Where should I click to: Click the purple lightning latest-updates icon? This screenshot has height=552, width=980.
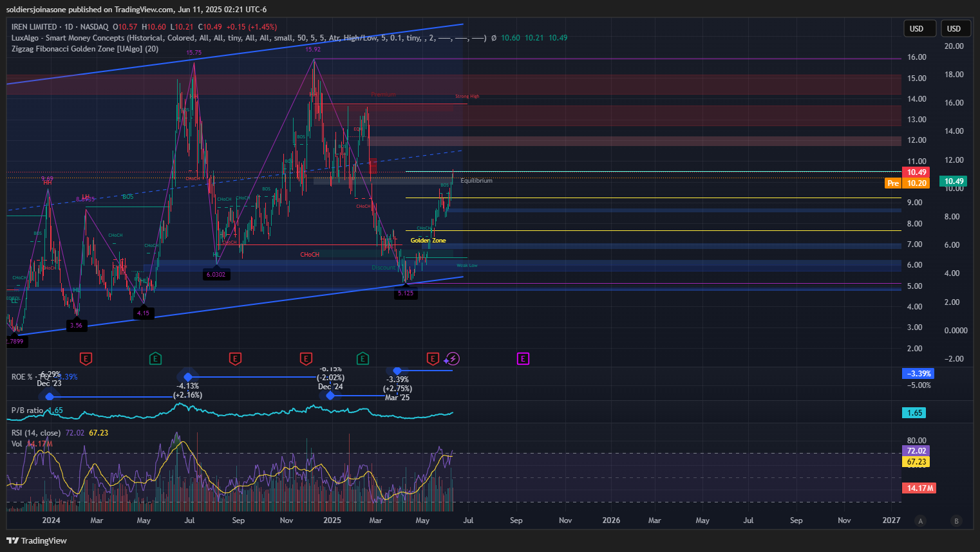point(453,358)
